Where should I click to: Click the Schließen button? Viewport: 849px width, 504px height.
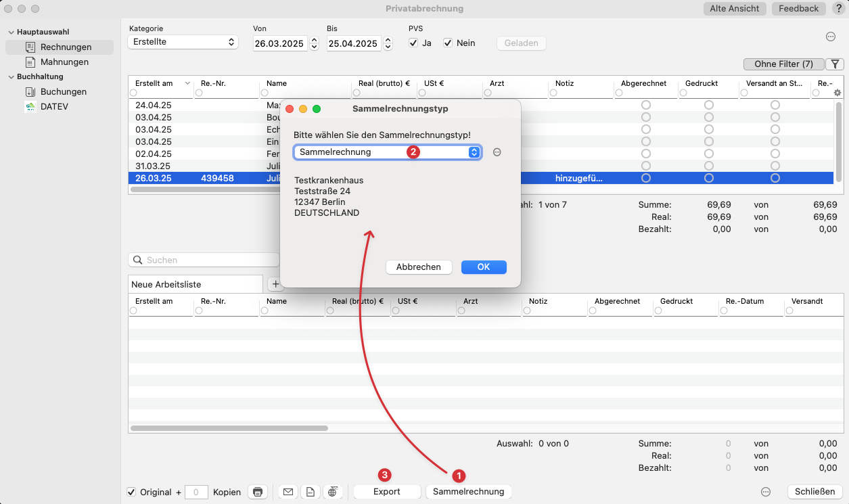pos(814,492)
